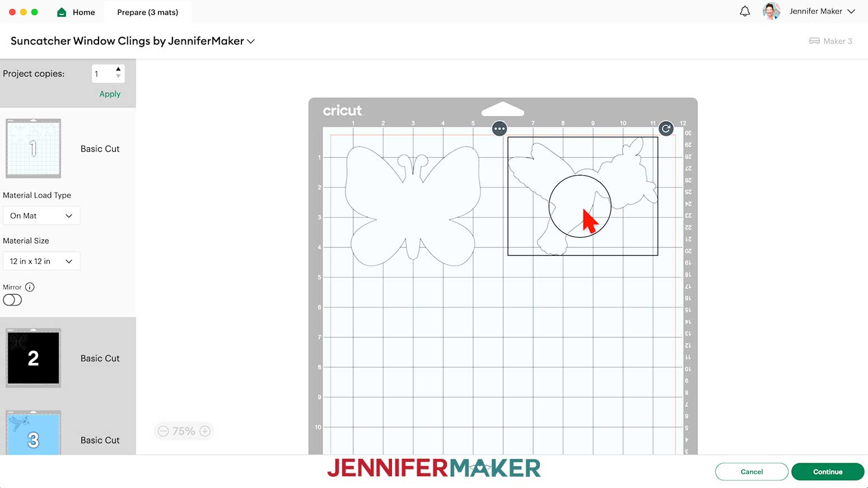
Task: Zoom in with the plus icon
Action: click(205, 431)
